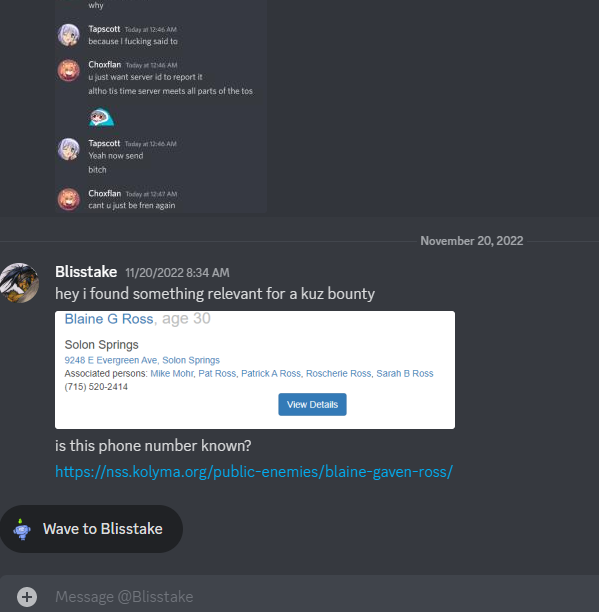
Task: Click Choxflan's avatar beside 'cant u just be fren'
Action: [x=69, y=199]
